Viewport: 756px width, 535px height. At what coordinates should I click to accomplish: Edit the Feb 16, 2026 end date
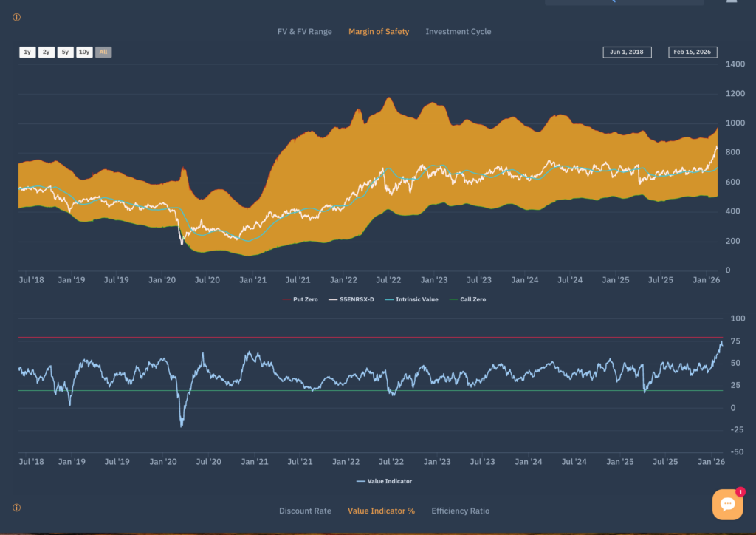(x=693, y=52)
